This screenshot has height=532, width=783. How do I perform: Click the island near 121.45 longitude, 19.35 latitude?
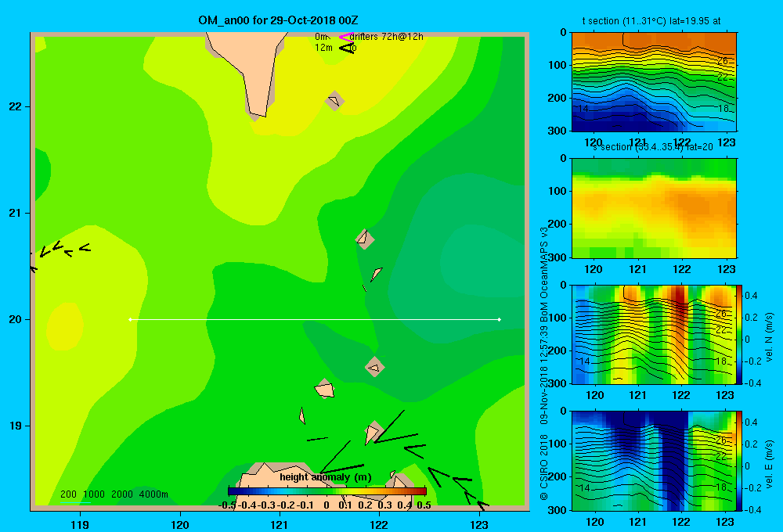(x=325, y=389)
